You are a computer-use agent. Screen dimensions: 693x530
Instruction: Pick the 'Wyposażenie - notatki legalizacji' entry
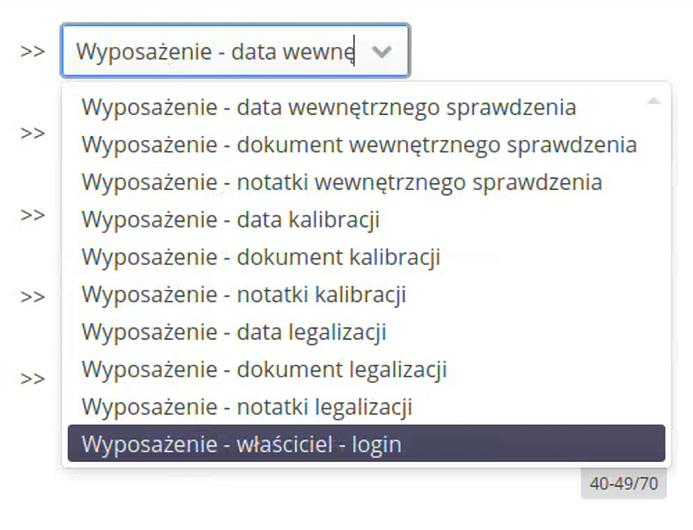[x=247, y=407]
